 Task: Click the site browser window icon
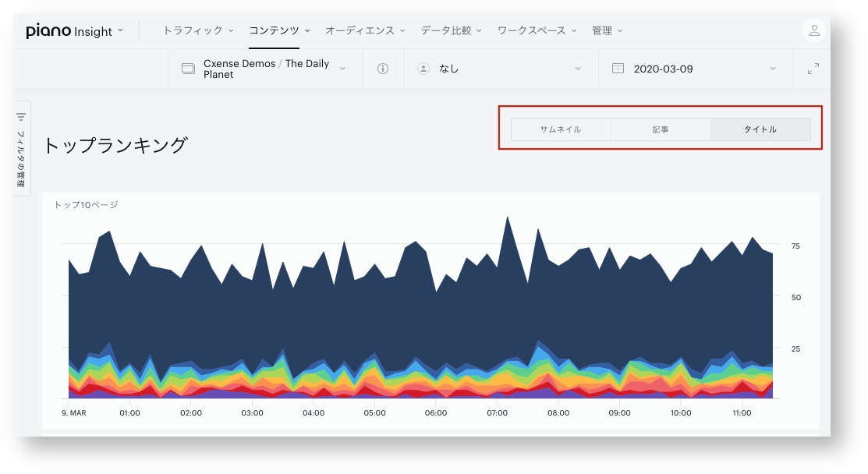click(188, 69)
